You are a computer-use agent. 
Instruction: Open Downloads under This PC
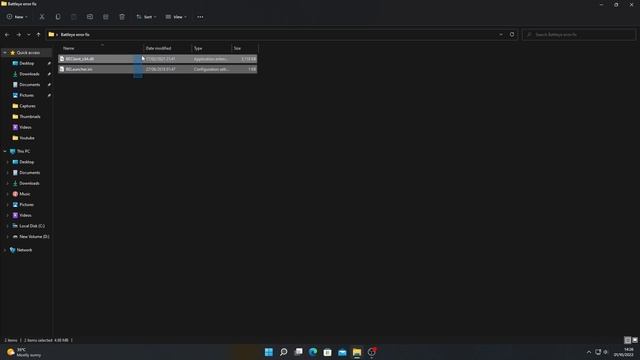coord(29,183)
